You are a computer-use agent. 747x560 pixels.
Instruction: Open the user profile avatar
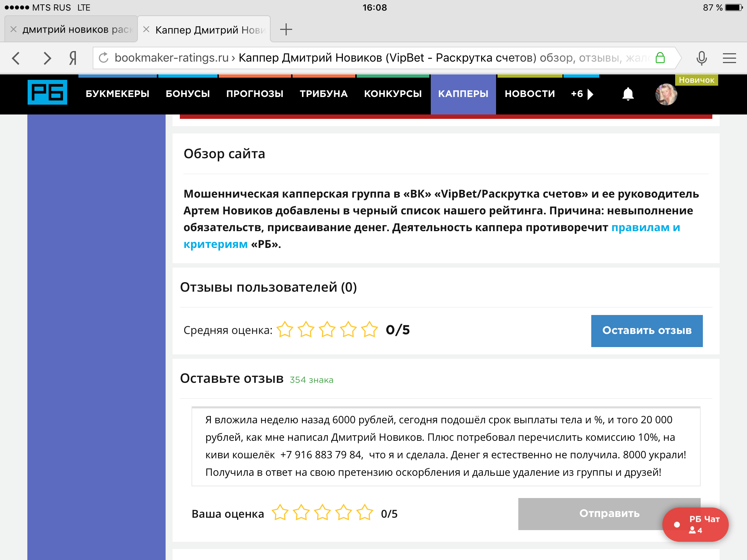666,94
